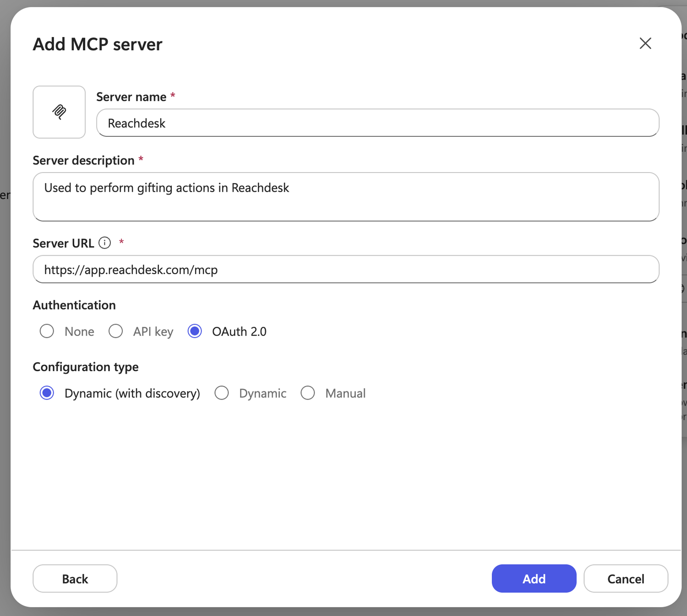Click the Server description label
Screen dimensions: 687x616
(84, 161)
